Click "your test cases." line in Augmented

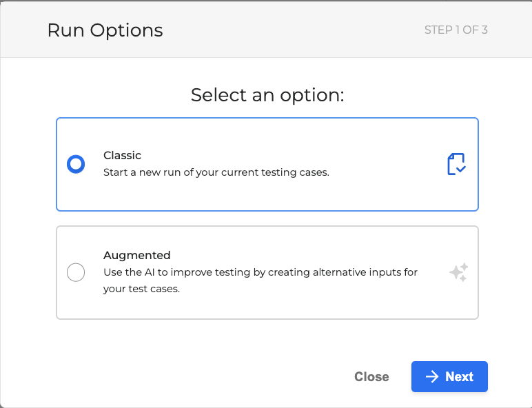pos(141,289)
